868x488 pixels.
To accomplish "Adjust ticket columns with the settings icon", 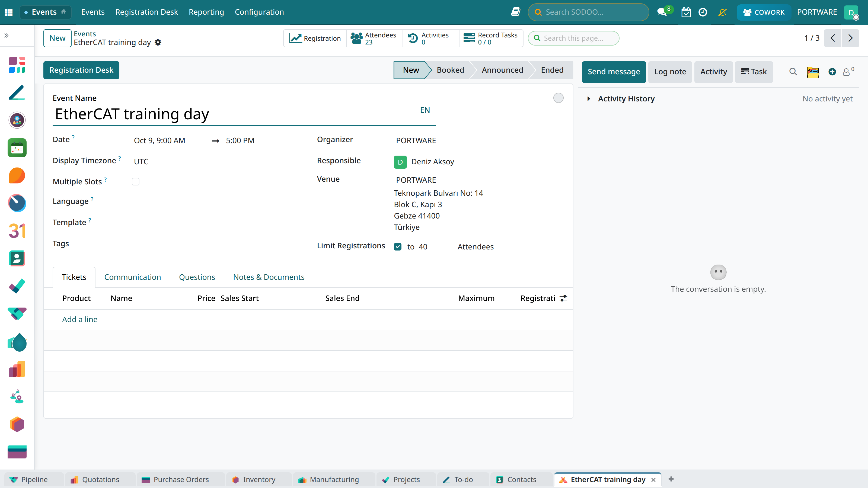I will tap(563, 298).
